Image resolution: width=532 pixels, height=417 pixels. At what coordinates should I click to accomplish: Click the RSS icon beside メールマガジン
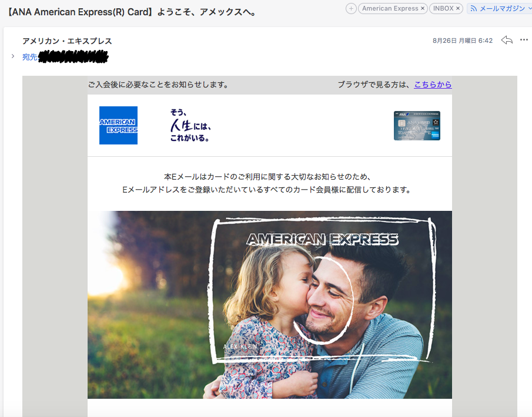click(x=474, y=9)
